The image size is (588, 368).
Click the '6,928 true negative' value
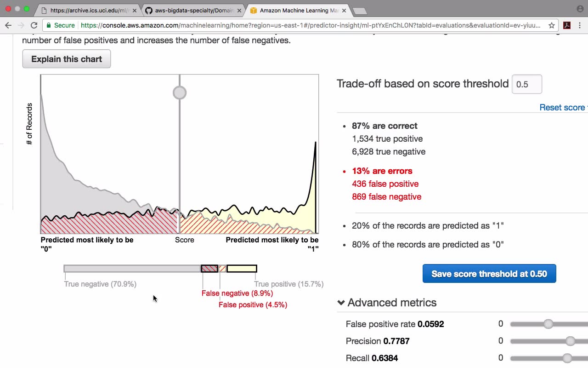pyautogui.click(x=389, y=152)
